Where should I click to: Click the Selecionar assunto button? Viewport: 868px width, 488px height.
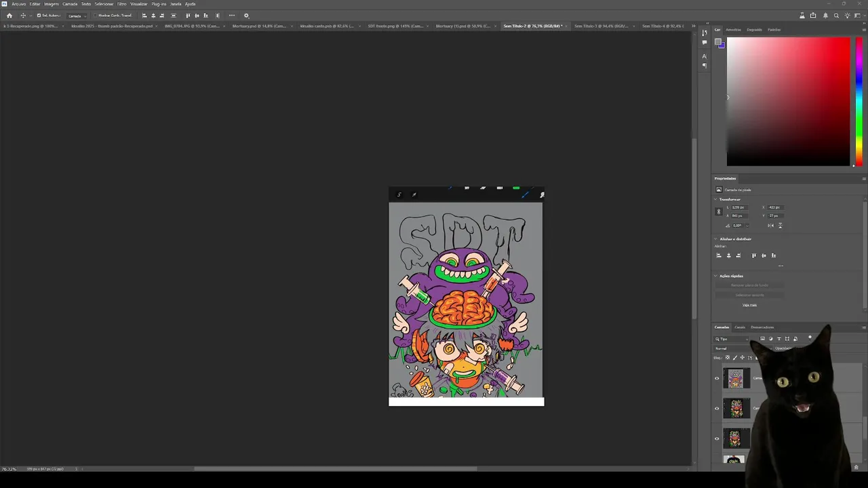click(x=749, y=295)
